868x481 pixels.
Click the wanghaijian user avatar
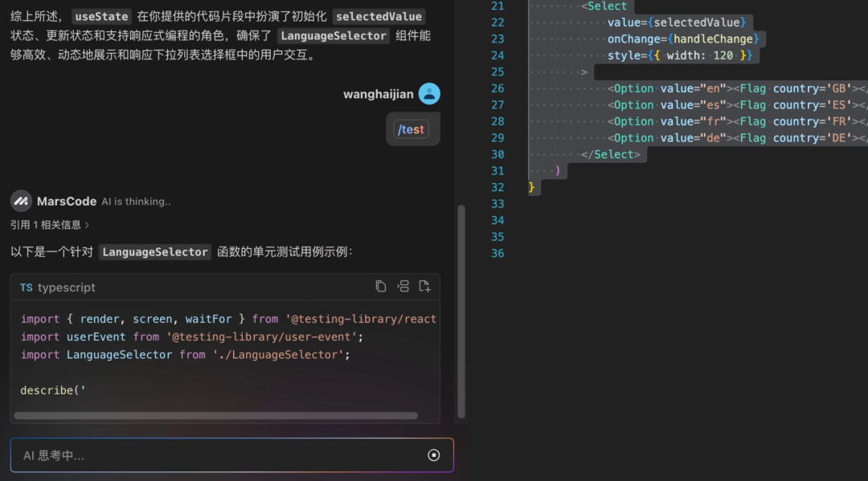coord(429,94)
